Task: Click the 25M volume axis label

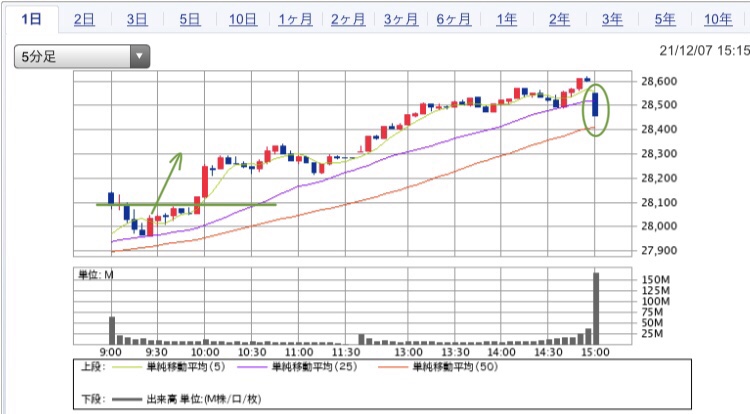Action: tap(652, 333)
